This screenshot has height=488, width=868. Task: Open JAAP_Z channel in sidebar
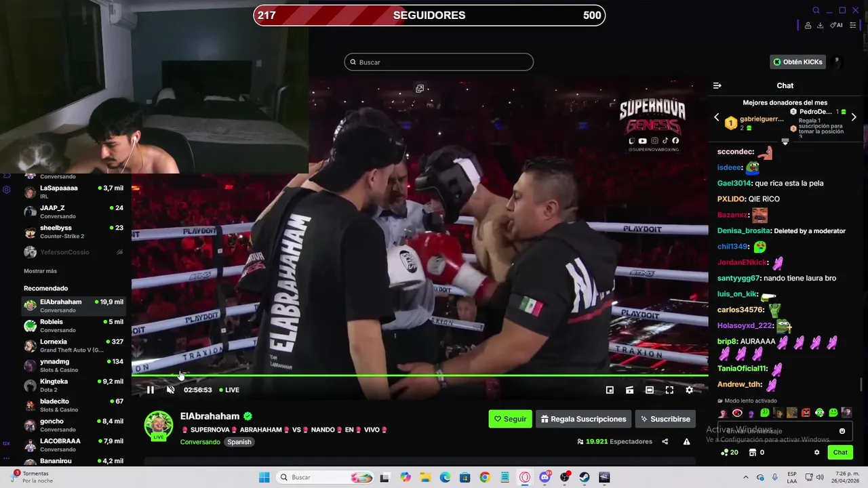point(73,212)
